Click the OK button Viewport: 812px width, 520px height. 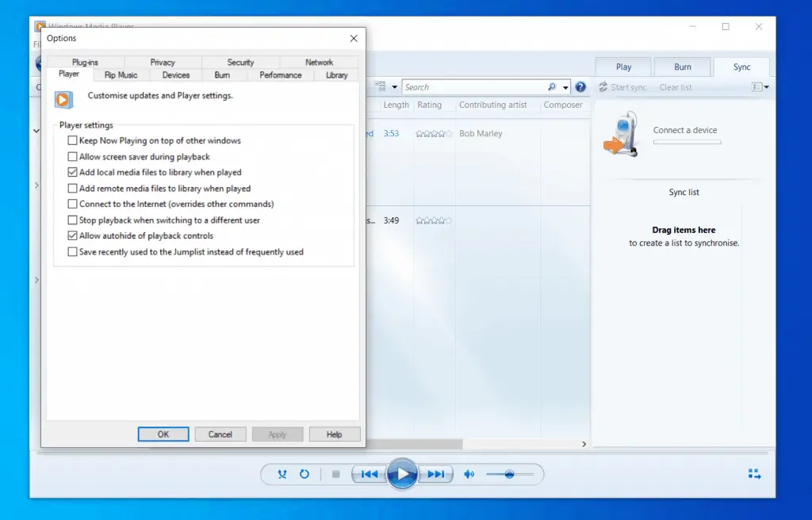(163, 434)
